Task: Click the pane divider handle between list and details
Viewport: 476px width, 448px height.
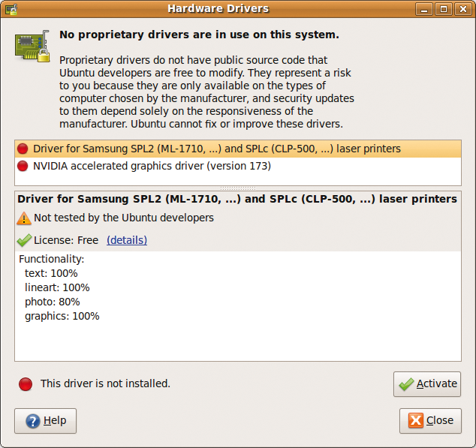Action: click(x=238, y=188)
